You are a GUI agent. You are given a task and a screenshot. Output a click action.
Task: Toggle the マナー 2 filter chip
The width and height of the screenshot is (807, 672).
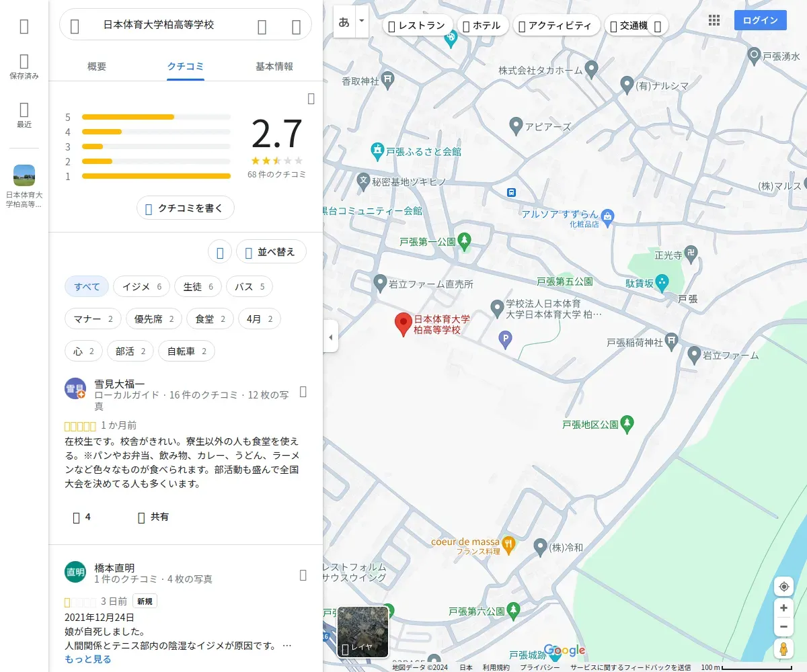coord(93,319)
